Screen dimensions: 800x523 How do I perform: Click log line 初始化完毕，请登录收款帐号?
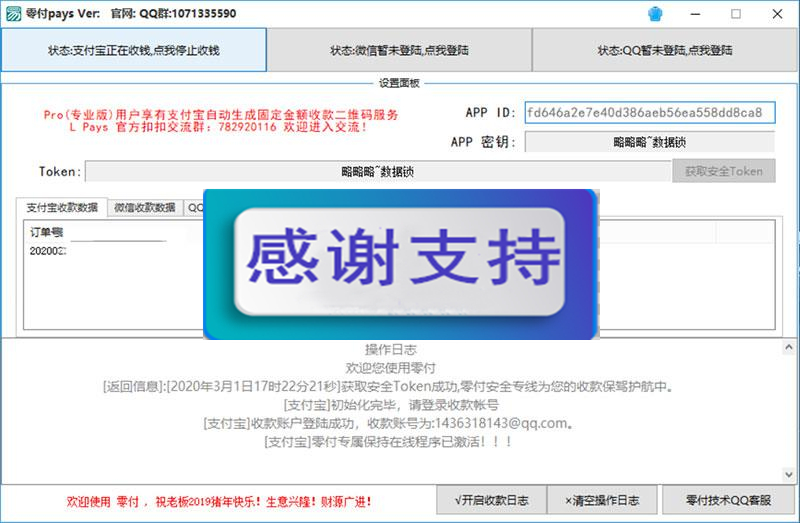pos(391,405)
